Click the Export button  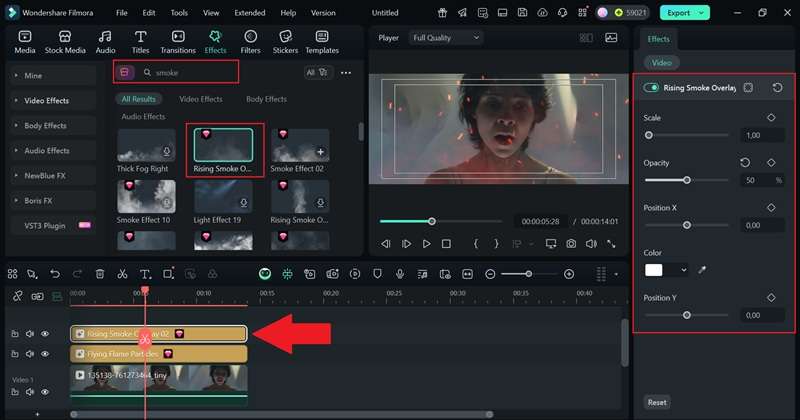(678, 13)
